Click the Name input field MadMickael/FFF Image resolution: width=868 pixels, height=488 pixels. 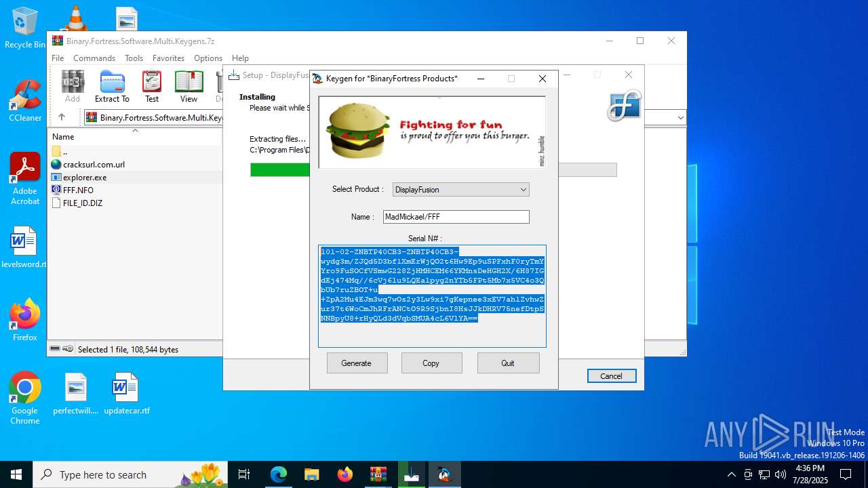(x=456, y=217)
